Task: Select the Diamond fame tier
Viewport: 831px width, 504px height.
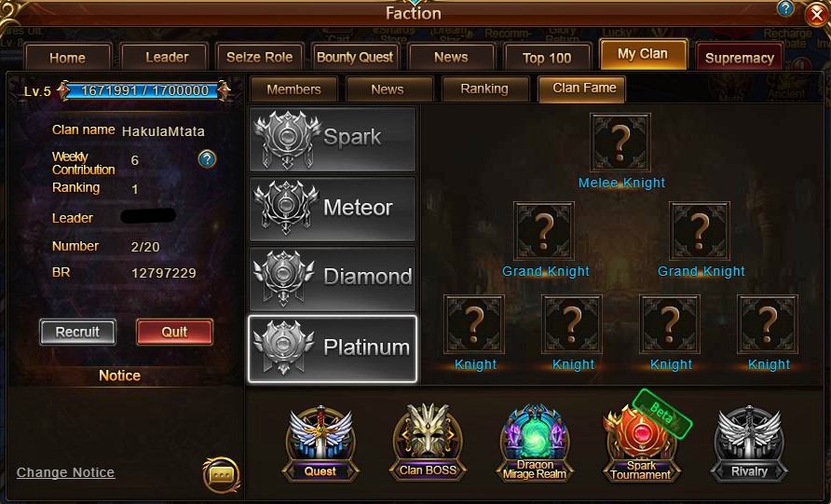Action: tap(333, 279)
